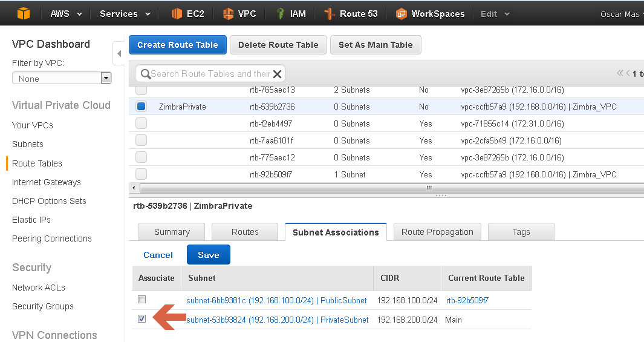Select the rtb-f2eb4497 row checkbox

click(141, 123)
